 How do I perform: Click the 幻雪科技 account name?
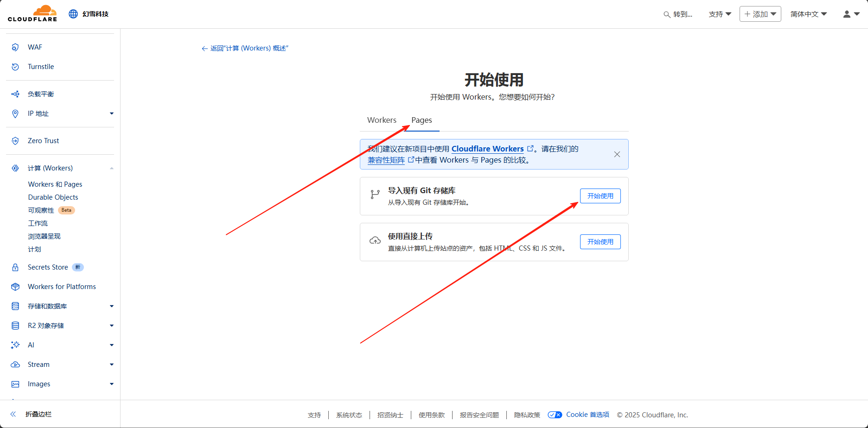(96, 14)
